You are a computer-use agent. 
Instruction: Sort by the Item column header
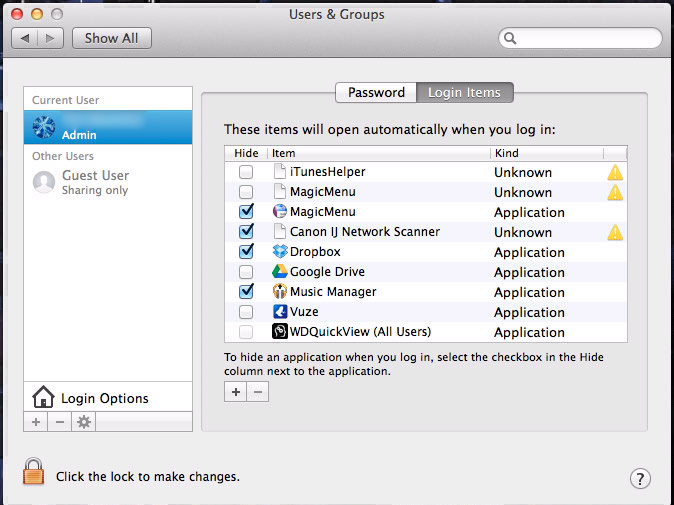click(379, 153)
